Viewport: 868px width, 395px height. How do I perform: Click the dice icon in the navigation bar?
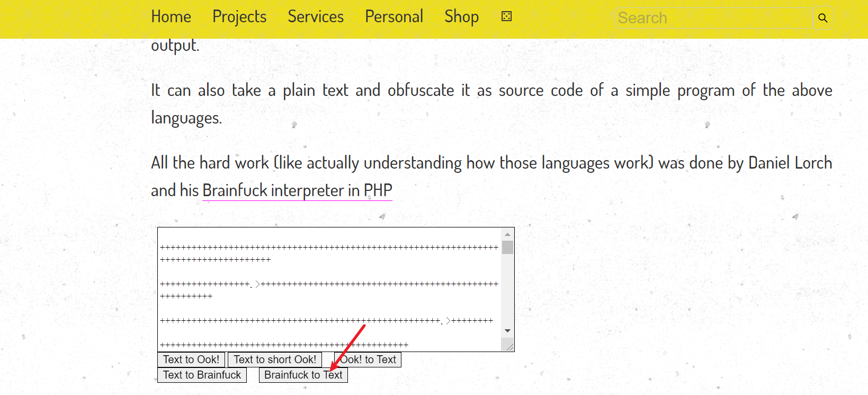(506, 16)
